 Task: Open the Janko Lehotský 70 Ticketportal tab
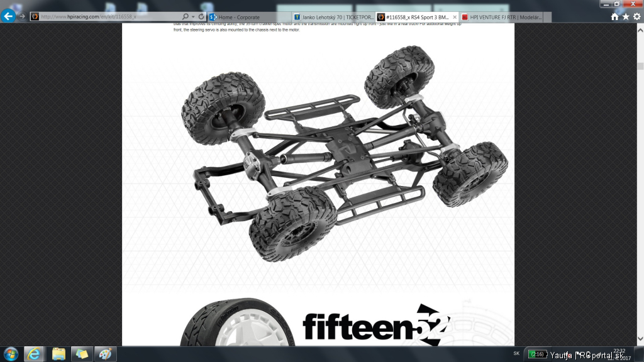[333, 17]
